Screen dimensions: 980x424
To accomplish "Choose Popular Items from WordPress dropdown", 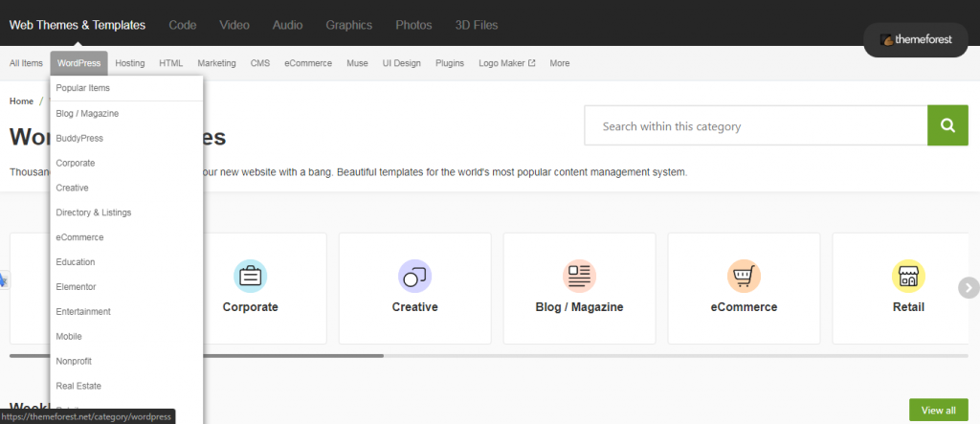I will pyautogui.click(x=127, y=88).
